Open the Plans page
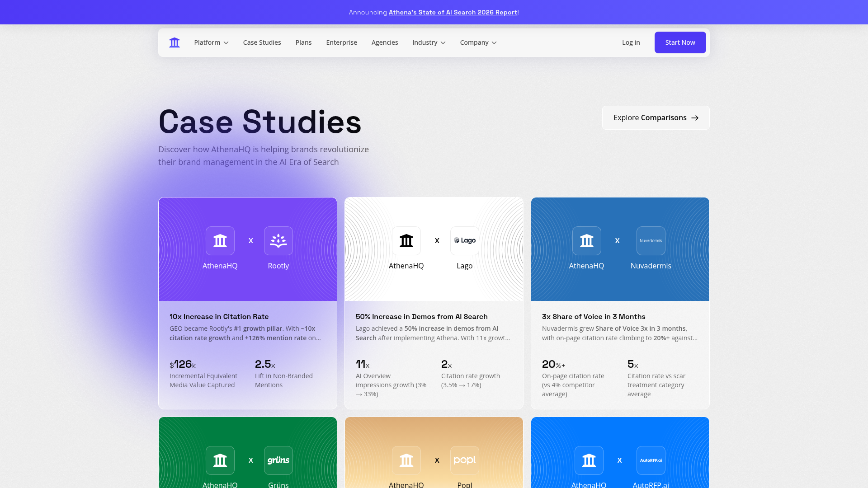The height and width of the screenshot is (488, 868). tap(303, 42)
